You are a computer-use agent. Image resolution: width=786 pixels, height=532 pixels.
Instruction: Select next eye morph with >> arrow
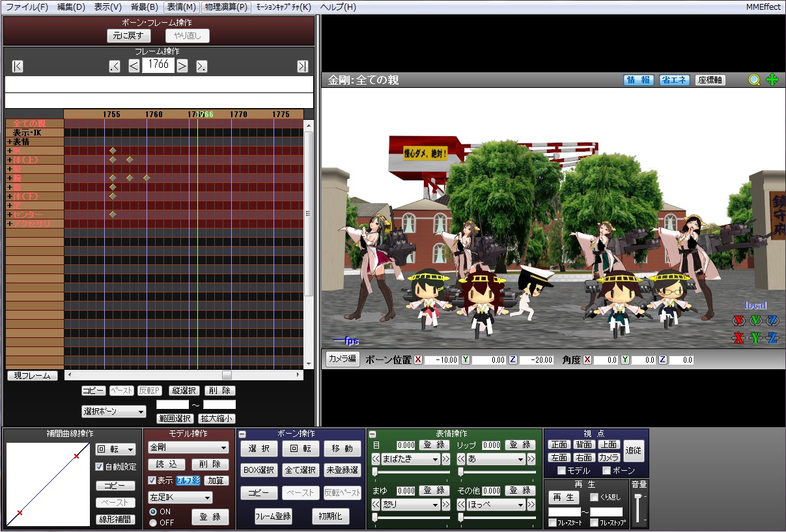click(x=446, y=459)
